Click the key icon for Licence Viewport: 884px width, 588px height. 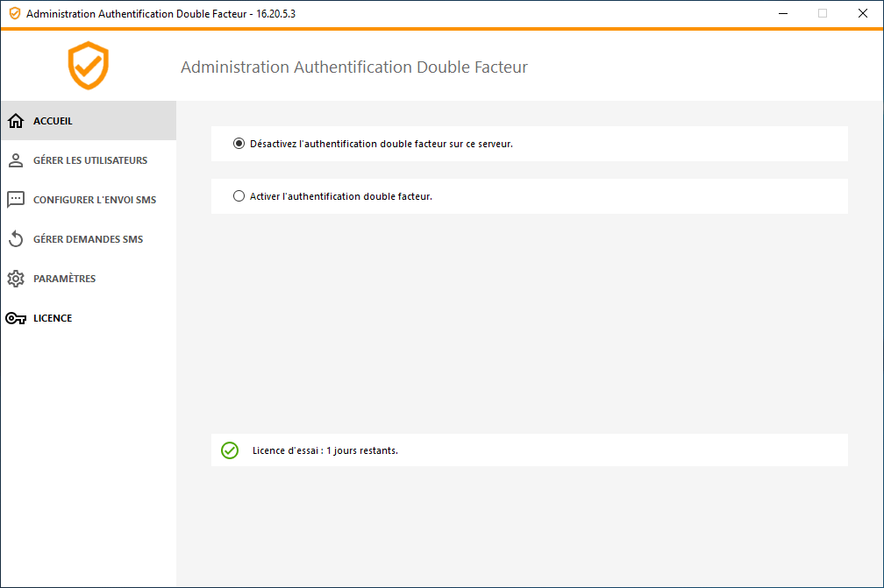coord(16,318)
